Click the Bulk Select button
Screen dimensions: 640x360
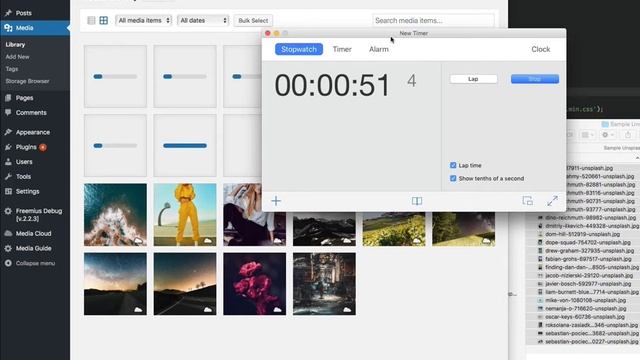click(x=253, y=20)
